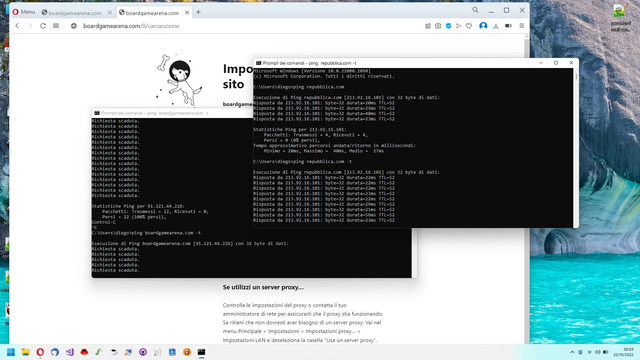Click the 'ping repubblica.com -t' command line
This screenshot has width=640, height=360.
(x=302, y=162)
